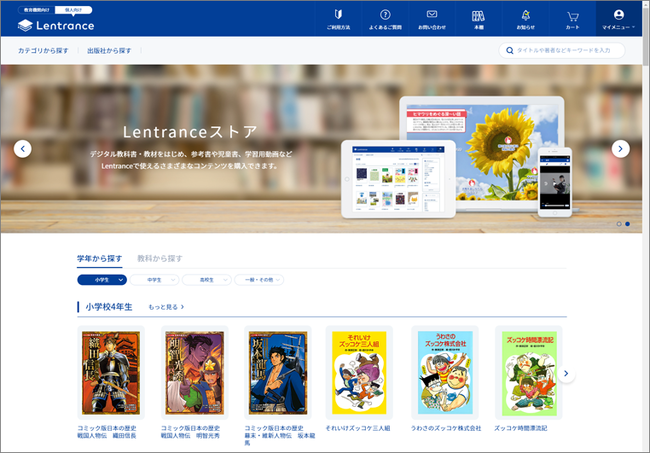The image size is (650, 453).
Task: Open the 坂本龍馬 comic book cover
Action: [x=278, y=373]
